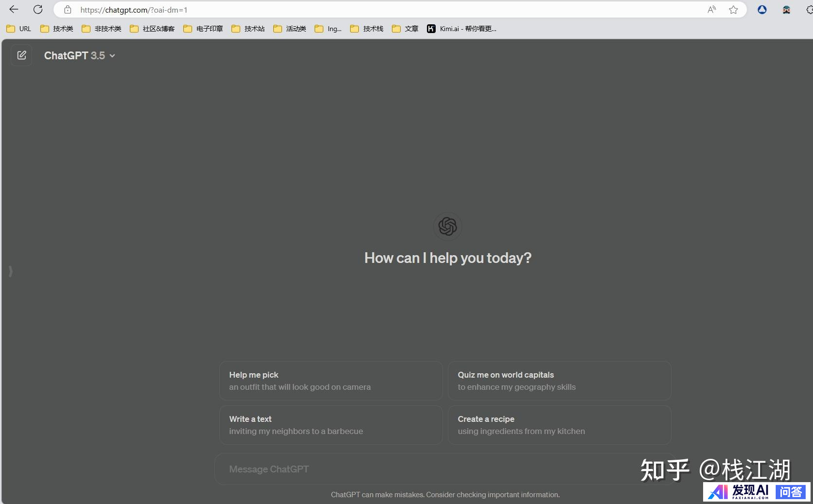Click the ChatGPT logo in center
Screen dimensions: 813x504
pyautogui.click(x=447, y=226)
